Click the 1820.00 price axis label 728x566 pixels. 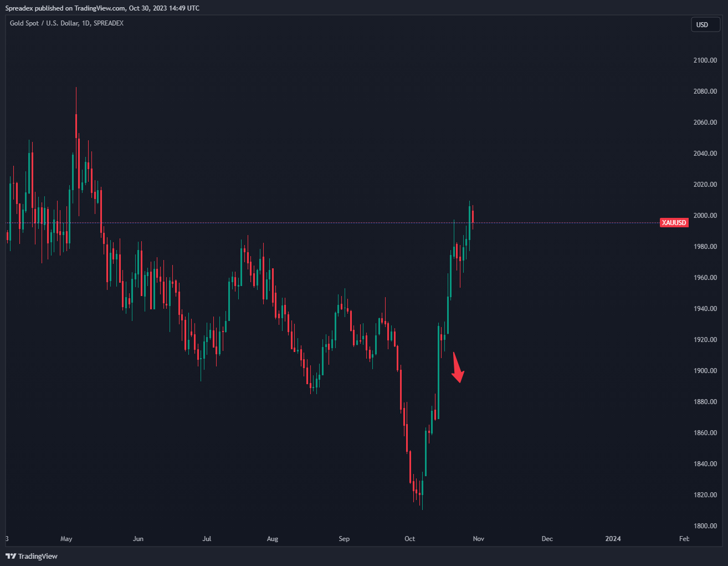(705, 494)
